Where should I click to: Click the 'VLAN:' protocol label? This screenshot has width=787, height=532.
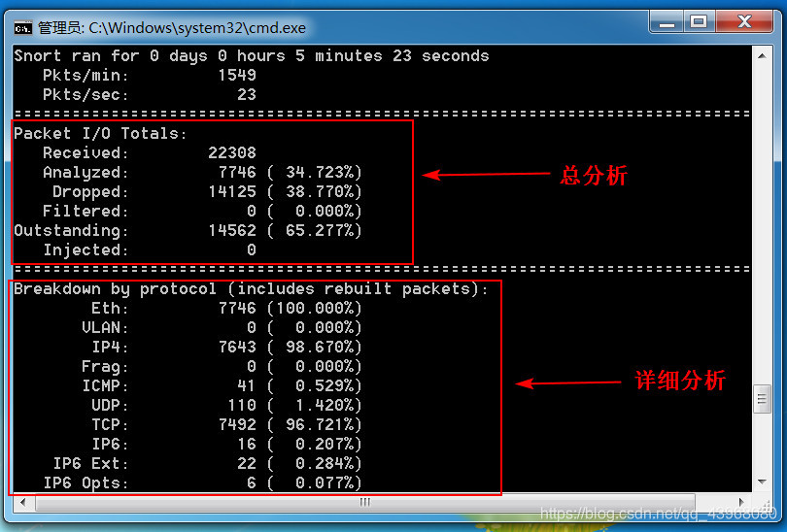coord(104,328)
